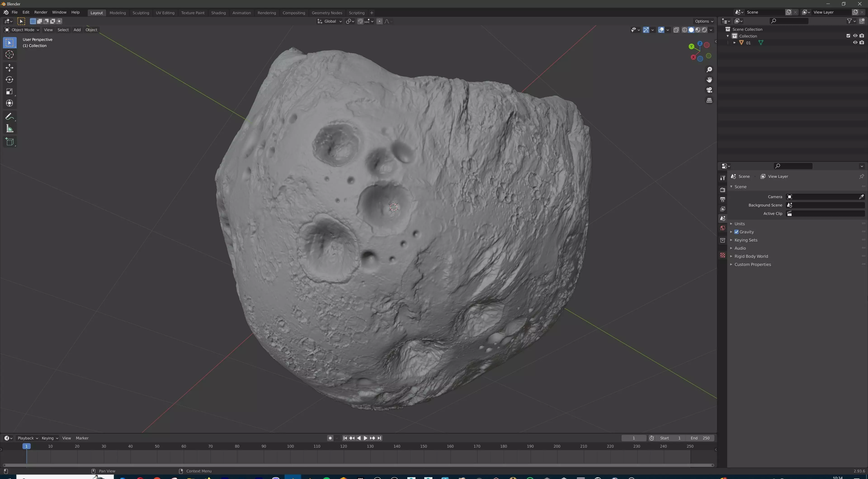Toggle Collection exclude-from-view-layer checkbox
868x479 pixels.
pos(848,36)
